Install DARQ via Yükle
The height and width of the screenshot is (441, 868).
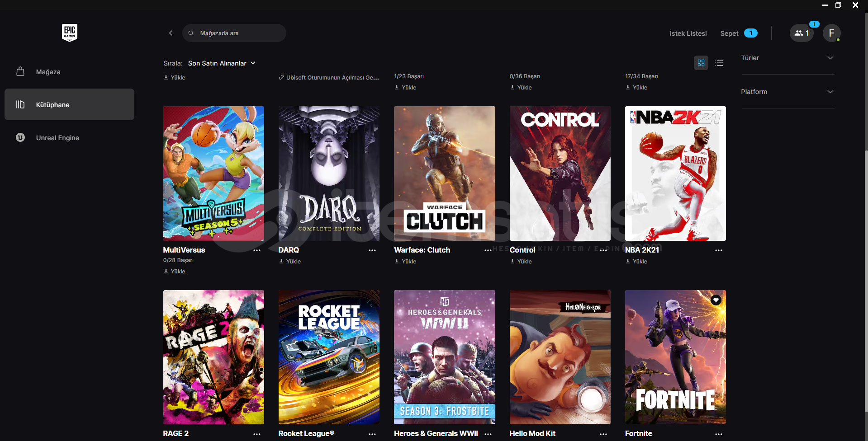(x=290, y=262)
